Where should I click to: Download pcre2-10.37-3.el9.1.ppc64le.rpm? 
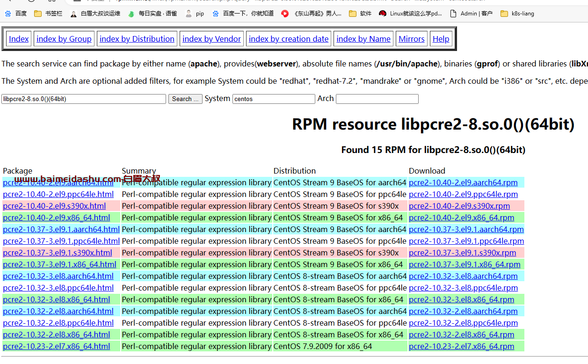pyautogui.click(x=466, y=241)
